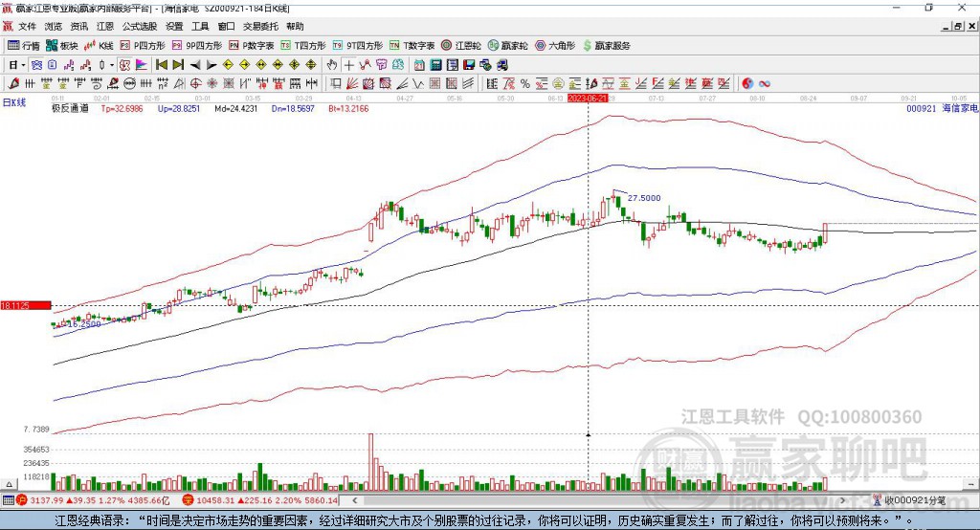The width and height of the screenshot is (980, 530).
Task: Select the J fan-lines drawing tool
Action: (641, 84)
